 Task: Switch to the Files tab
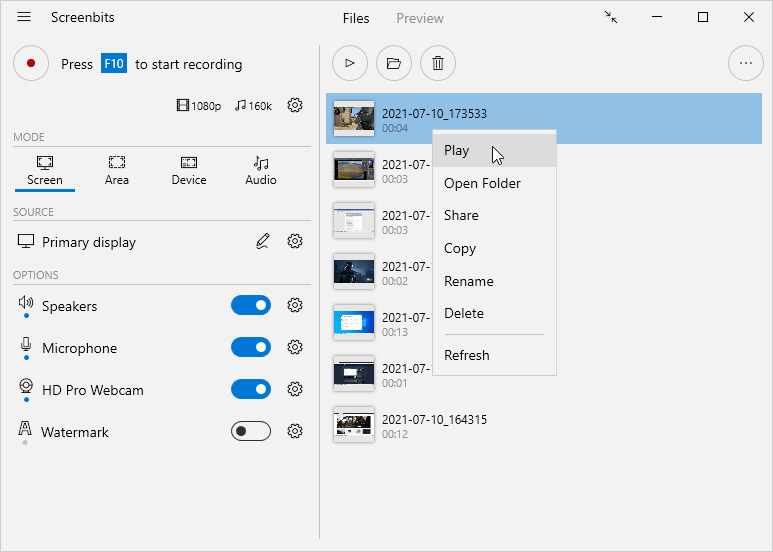pos(356,18)
